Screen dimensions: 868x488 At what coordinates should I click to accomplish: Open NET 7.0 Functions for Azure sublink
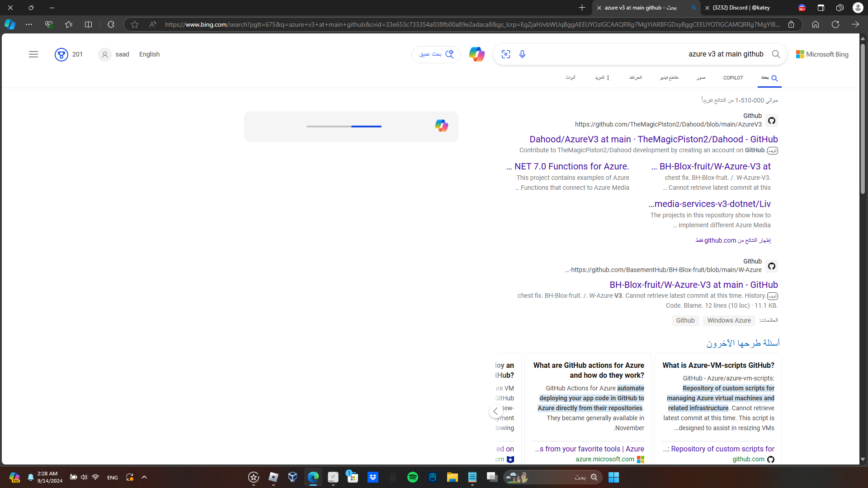click(568, 166)
